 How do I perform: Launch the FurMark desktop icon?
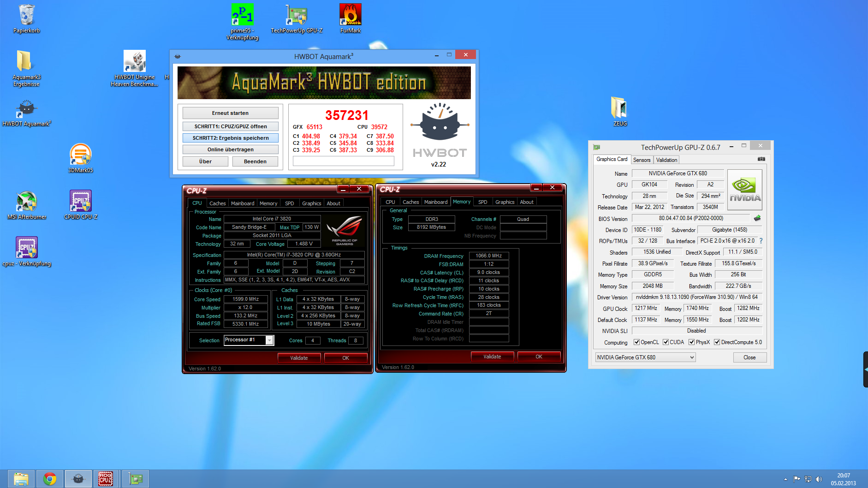351,18
